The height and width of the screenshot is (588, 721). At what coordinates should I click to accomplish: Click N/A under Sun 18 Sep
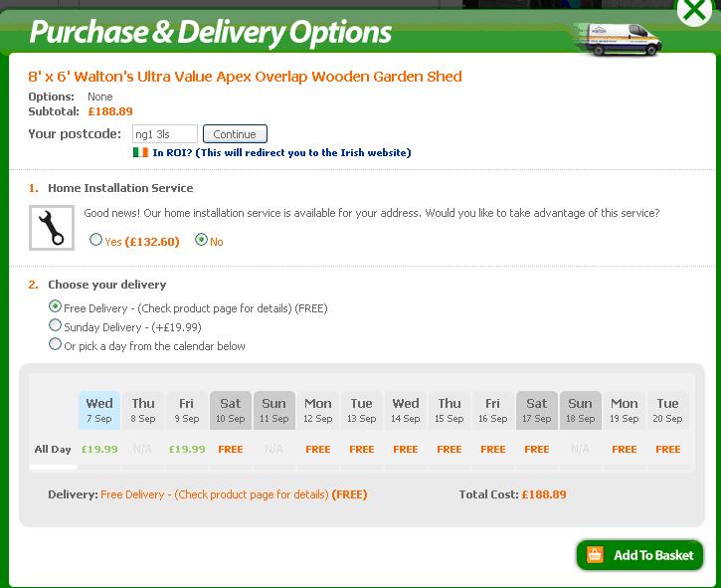[580, 449]
